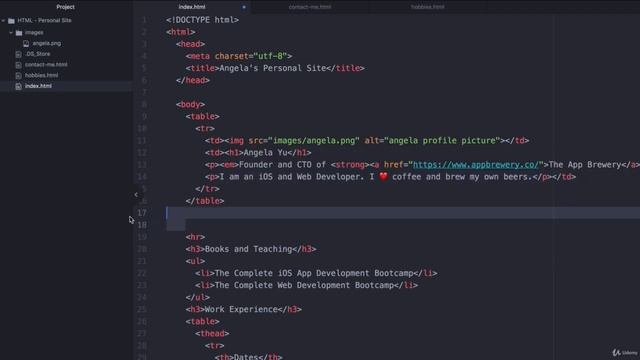Click the meta charset="utf-8" line
640x360 pixels.
click(x=239, y=56)
